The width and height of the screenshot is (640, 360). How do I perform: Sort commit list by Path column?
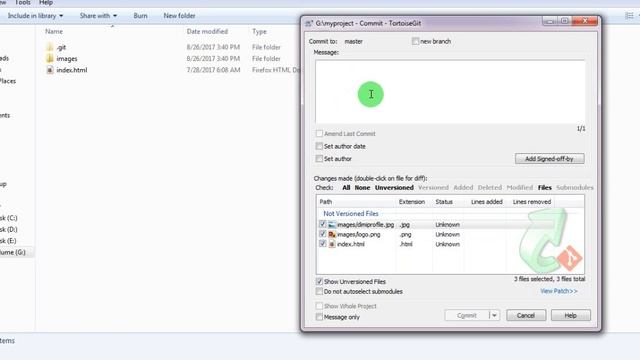coord(325,202)
